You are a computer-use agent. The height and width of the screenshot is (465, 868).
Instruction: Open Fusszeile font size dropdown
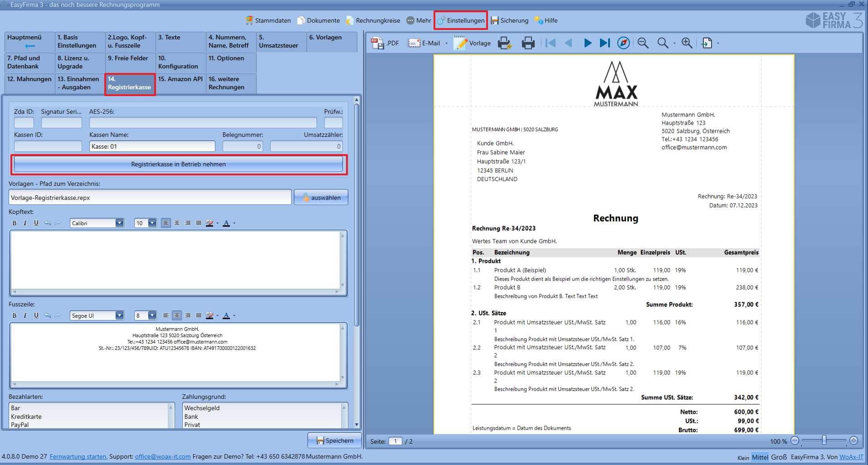pos(152,315)
